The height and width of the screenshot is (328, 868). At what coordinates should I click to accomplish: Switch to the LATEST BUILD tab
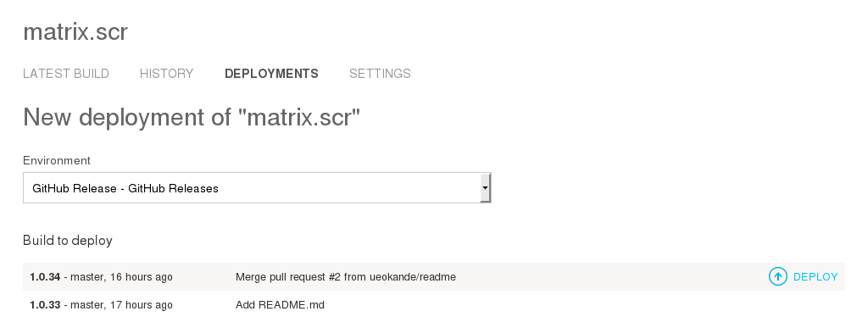(66, 74)
